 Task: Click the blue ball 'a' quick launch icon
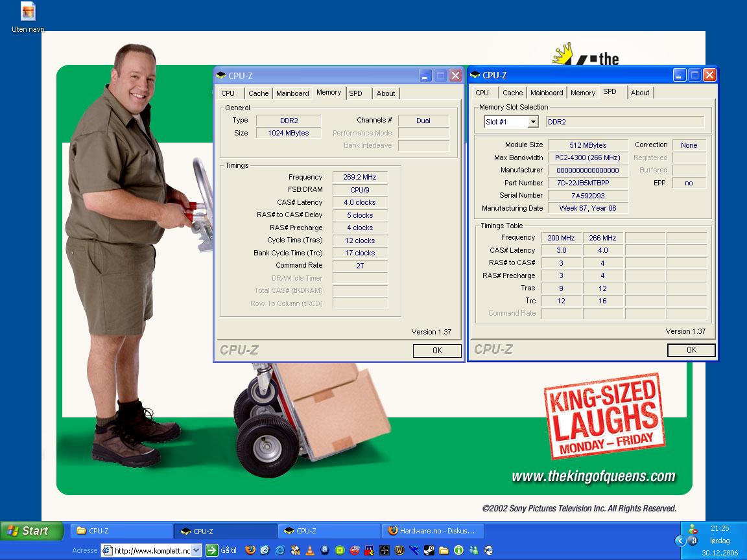pyautogui.click(x=325, y=550)
